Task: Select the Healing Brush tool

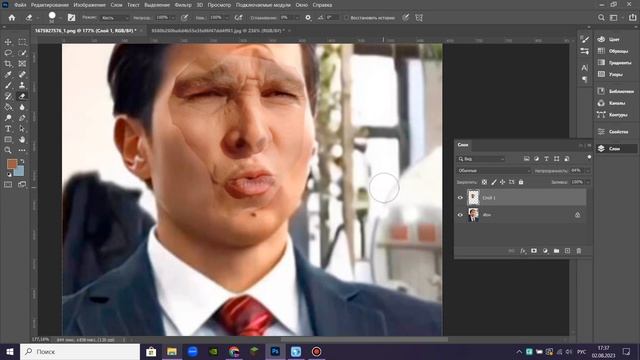Action: coord(22,74)
